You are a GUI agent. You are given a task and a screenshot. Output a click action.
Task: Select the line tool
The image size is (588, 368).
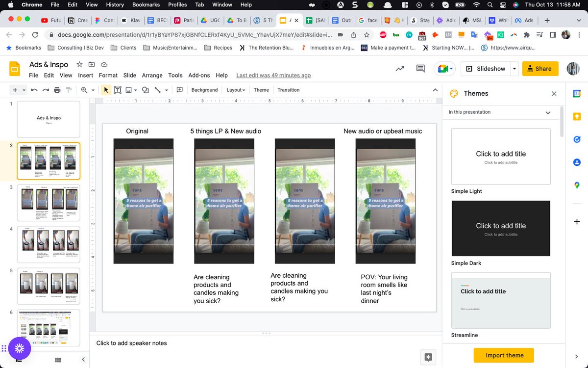click(158, 90)
